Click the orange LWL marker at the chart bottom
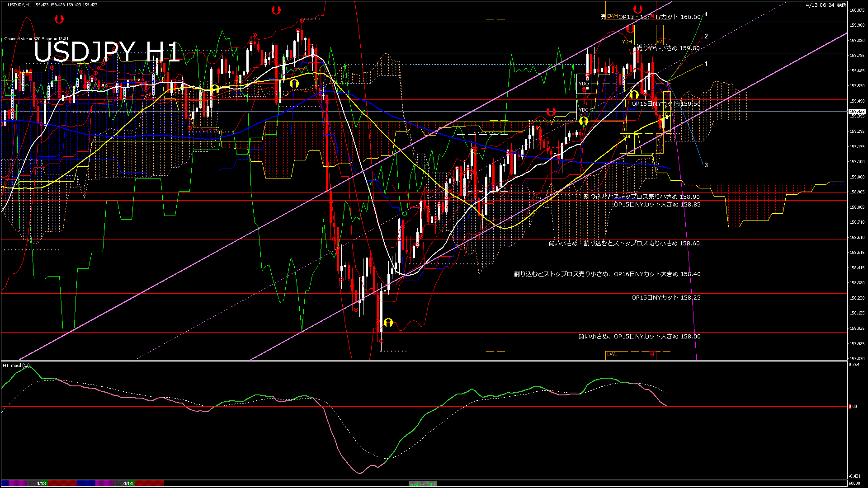This screenshot has width=868, height=488. click(612, 354)
